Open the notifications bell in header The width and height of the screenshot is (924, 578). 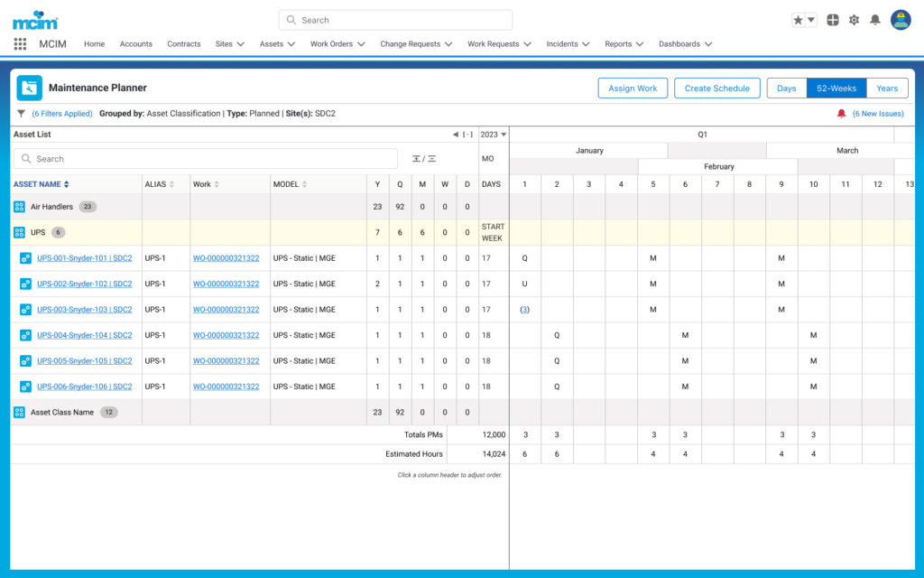tap(875, 20)
